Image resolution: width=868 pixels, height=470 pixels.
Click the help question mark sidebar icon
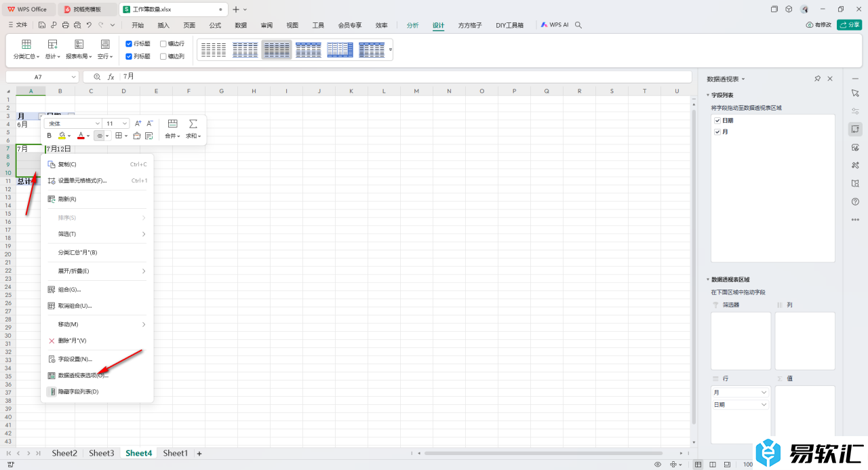(855, 201)
